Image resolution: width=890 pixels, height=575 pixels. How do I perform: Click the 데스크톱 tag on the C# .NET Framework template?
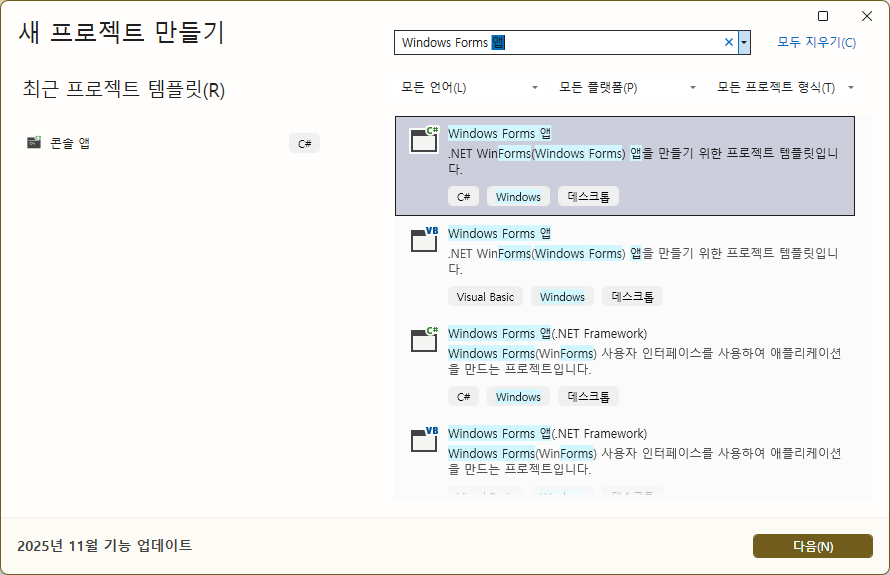click(589, 396)
